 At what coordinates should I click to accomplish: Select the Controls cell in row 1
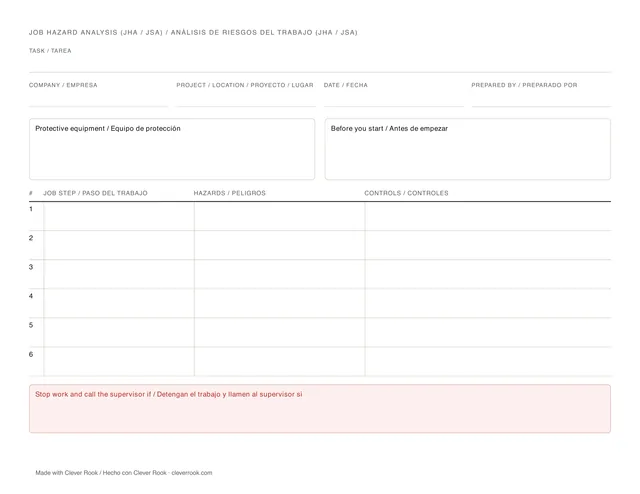click(x=488, y=216)
